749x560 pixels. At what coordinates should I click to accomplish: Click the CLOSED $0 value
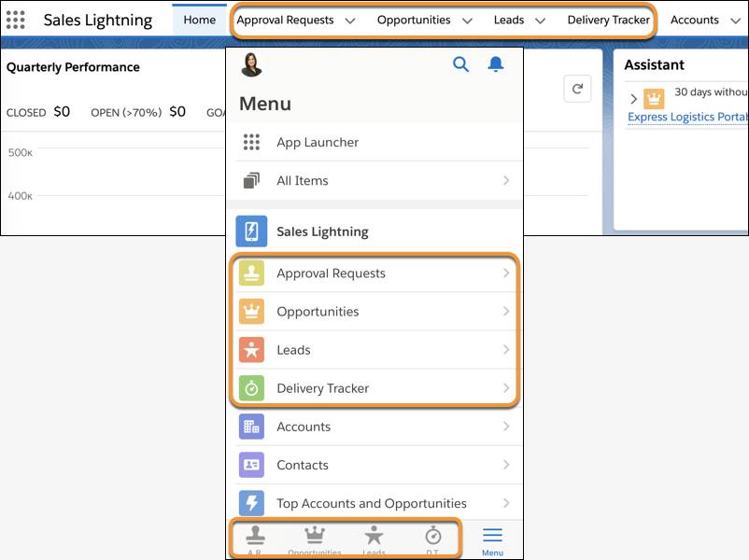(62, 112)
